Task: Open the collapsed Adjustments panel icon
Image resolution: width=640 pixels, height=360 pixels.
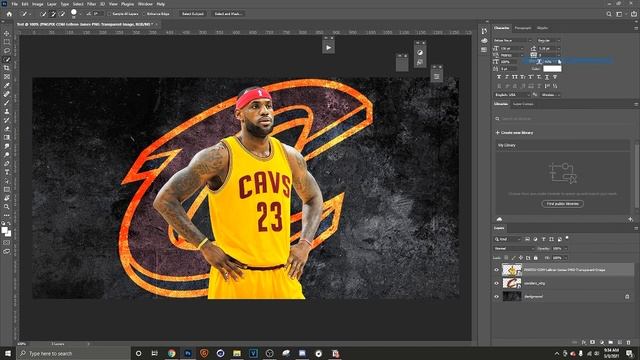Action: coord(420,53)
